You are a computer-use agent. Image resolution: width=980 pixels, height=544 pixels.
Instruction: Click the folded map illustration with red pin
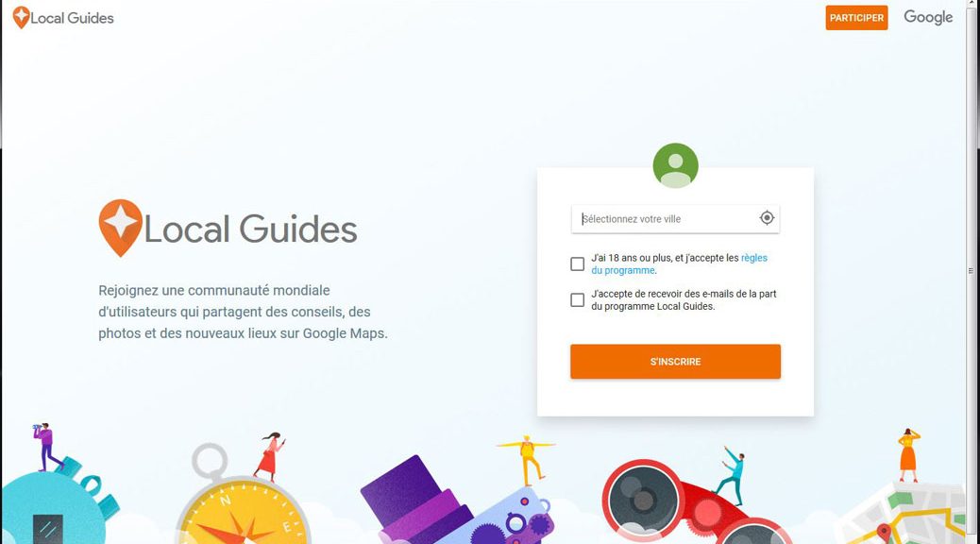tap(905, 514)
